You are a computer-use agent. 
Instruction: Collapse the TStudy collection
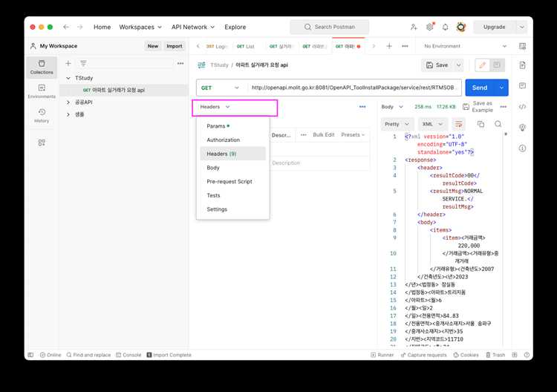tap(68, 78)
